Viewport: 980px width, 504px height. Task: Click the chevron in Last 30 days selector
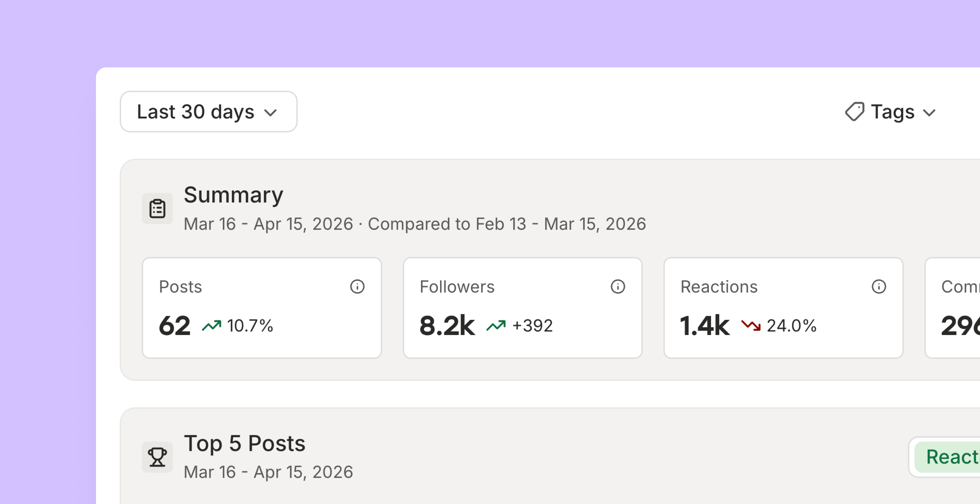click(271, 113)
